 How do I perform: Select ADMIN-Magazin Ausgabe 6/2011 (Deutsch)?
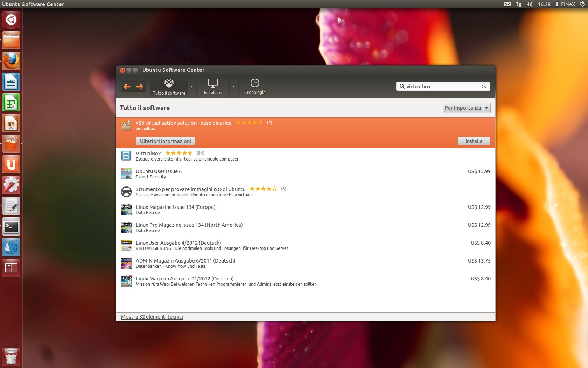click(x=306, y=263)
